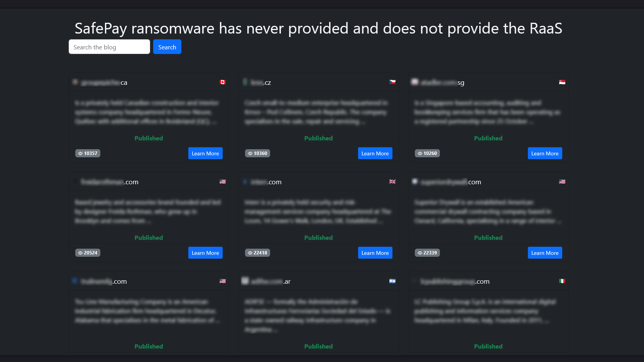Click the Czech flag icon on the .cz card

click(x=392, y=82)
